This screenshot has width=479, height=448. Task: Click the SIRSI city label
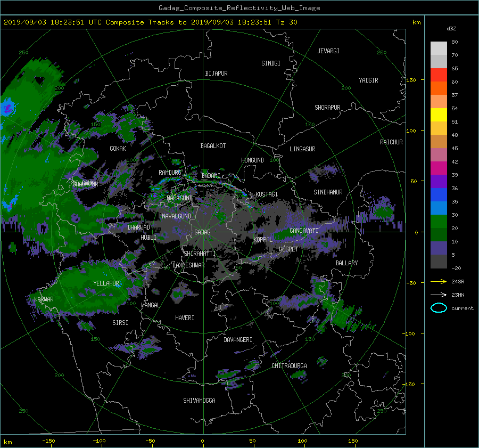[120, 323]
